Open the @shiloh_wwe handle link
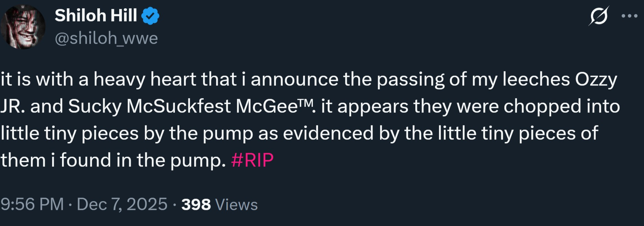The image size is (644, 226). (106, 38)
